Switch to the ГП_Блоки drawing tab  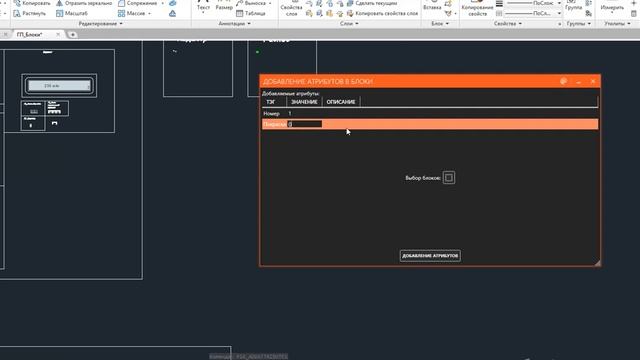point(29,35)
